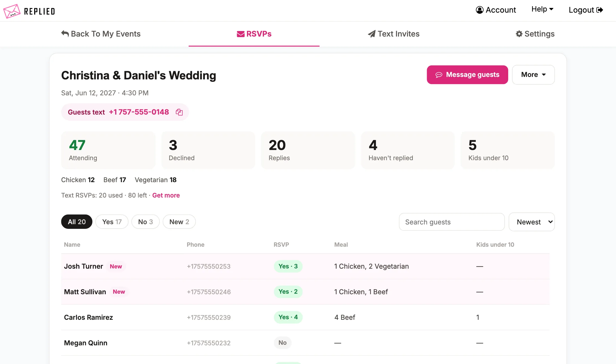
Task: Click the Yes · 4 RSVP badge
Action: [288, 317]
